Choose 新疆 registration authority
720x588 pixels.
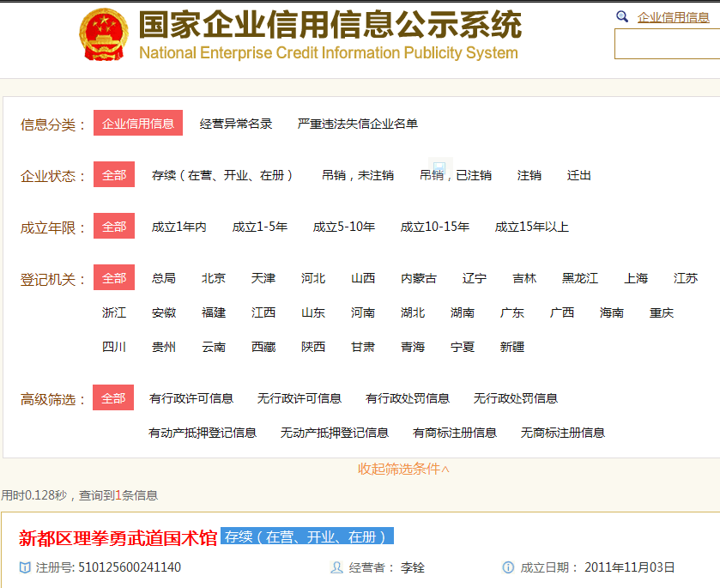pyautogui.click(x=512, y=347)
